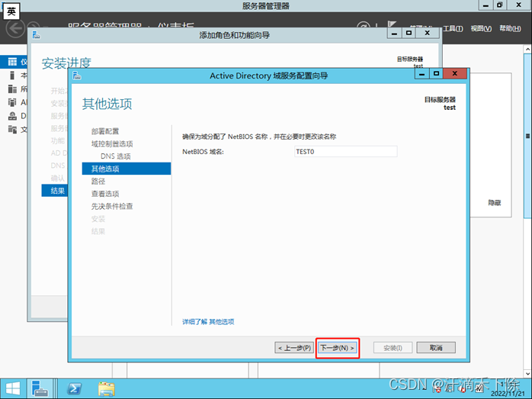Open File Explorer from the taskbar

[x=107, y=388]
